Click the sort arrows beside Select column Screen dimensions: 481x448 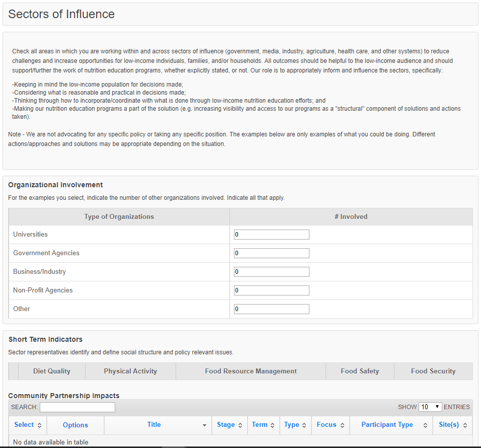[x=39, y=425]
